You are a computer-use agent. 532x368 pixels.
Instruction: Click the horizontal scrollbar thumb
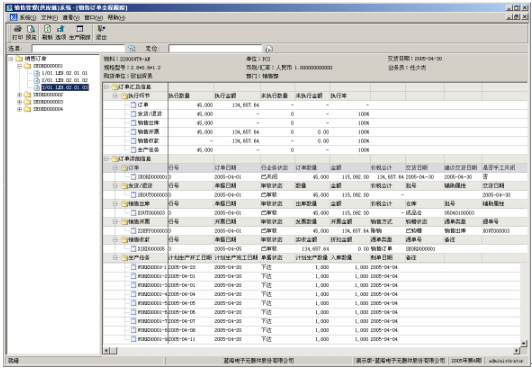pos(113,350)
